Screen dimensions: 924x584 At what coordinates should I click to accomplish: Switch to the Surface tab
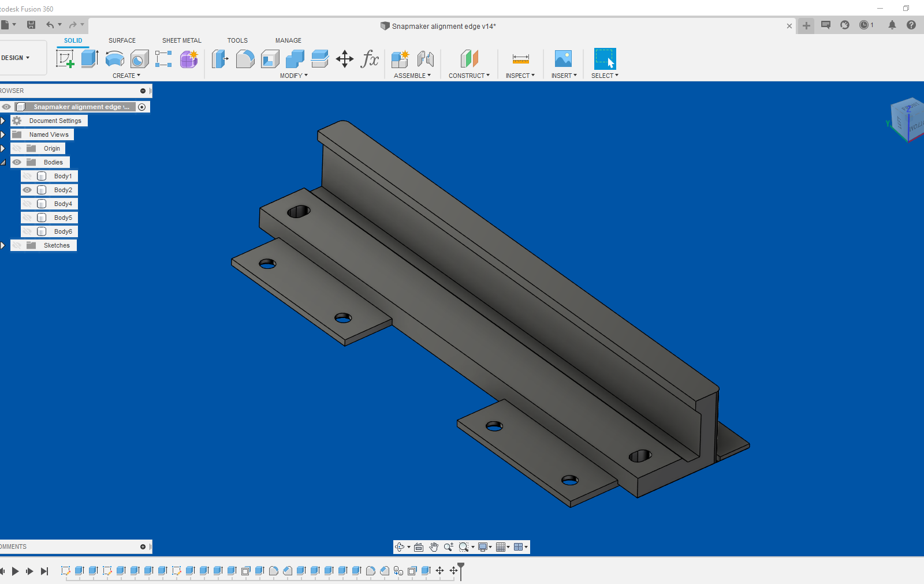coord(122,40)
